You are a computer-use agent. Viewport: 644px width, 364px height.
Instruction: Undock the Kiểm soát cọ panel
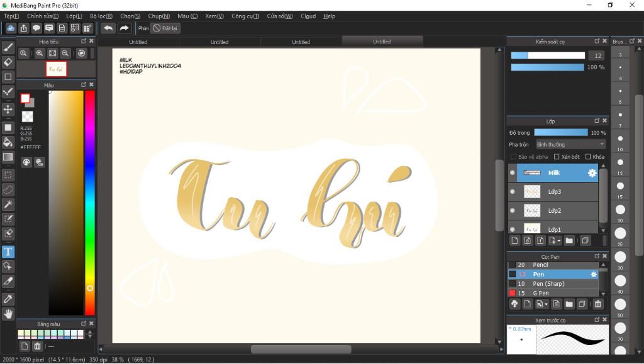point(597,41)
